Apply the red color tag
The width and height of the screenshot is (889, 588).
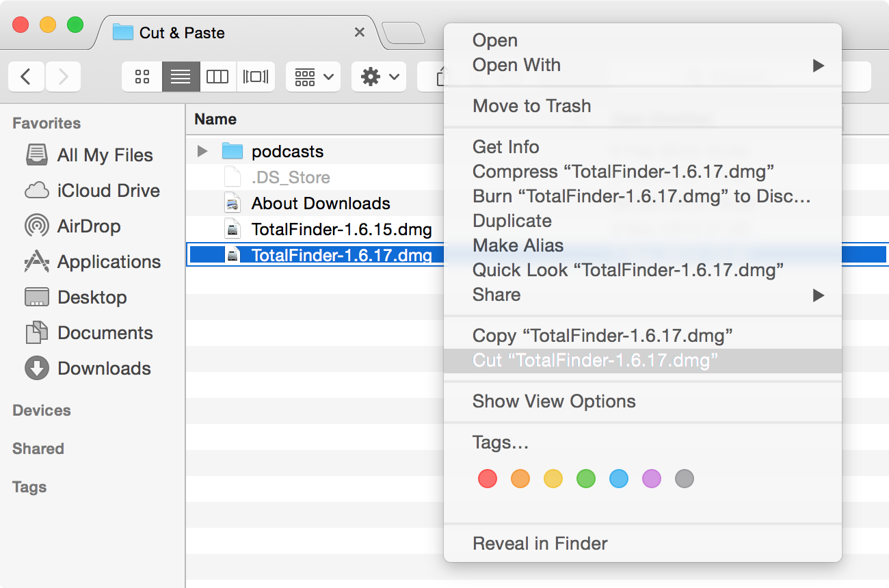click(488, 479)
